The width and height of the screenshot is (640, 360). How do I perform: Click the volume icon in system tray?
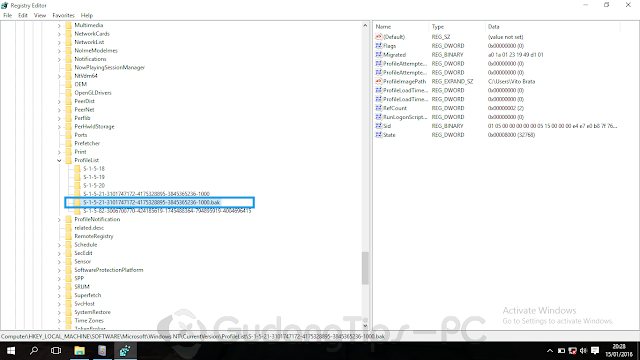tap(583, 351)
